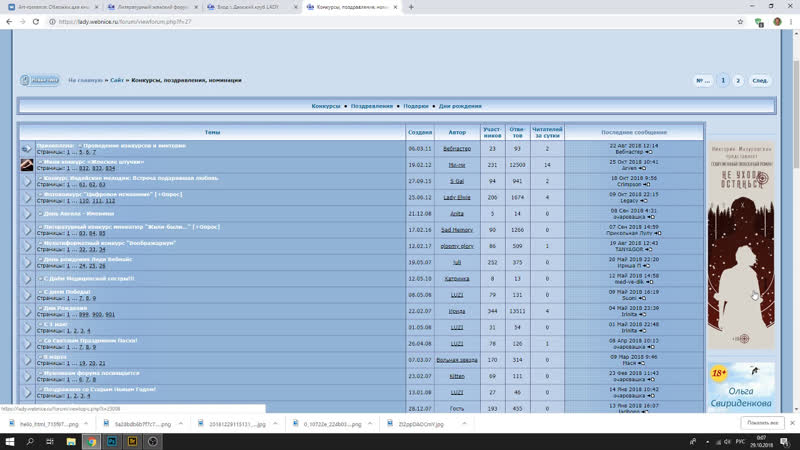The height and width of the screenshot is (450, 800).
Task: Open author profile Вольная звезда
Action: point(457,360)
